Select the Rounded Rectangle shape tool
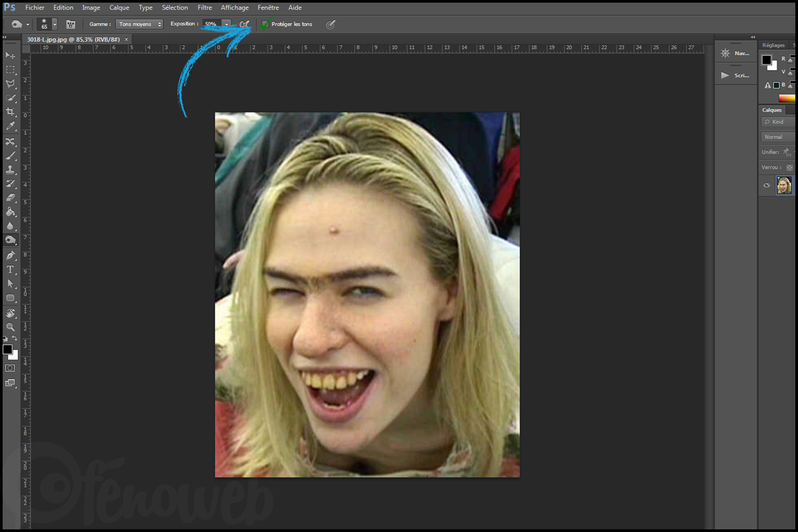The height and width of the screenshot is (532, 798). click(10, 298)
